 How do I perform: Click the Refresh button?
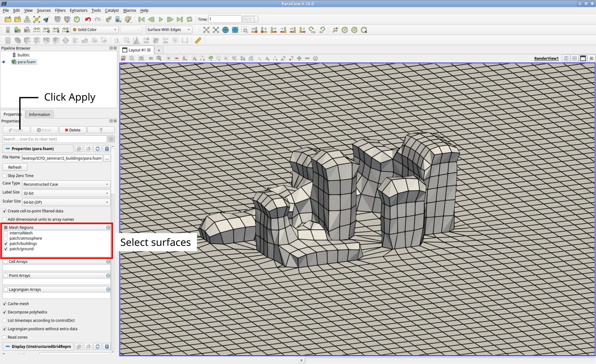coord(15,167)
